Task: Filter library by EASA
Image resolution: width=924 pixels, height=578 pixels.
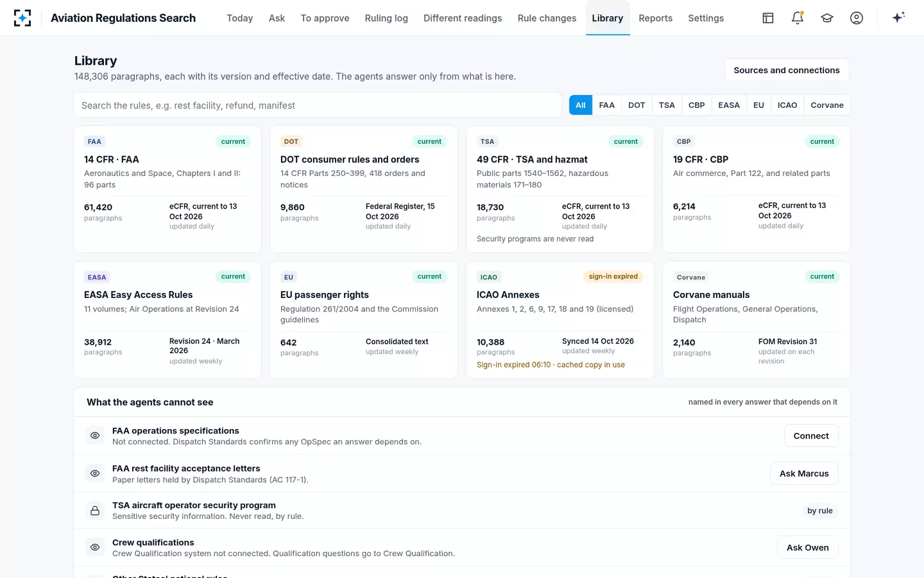Action: [x=729, y=105]
